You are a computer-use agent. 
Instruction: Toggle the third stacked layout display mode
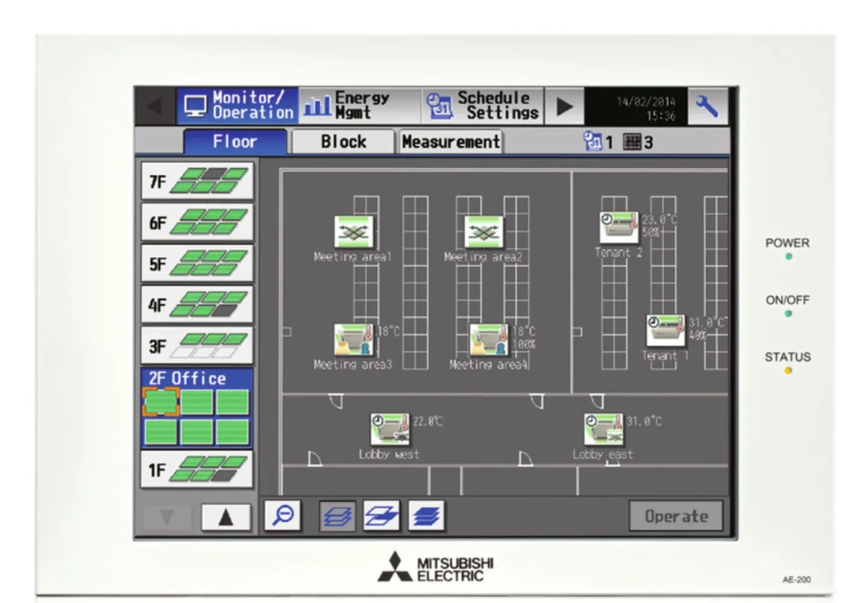pos(426,516)
